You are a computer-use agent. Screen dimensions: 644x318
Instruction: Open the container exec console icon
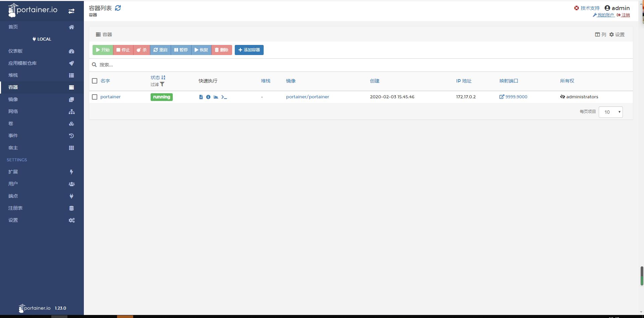[224, 97]
